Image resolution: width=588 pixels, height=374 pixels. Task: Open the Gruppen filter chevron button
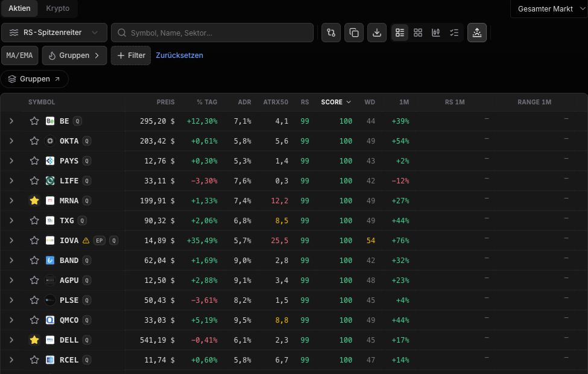(75, 55)
